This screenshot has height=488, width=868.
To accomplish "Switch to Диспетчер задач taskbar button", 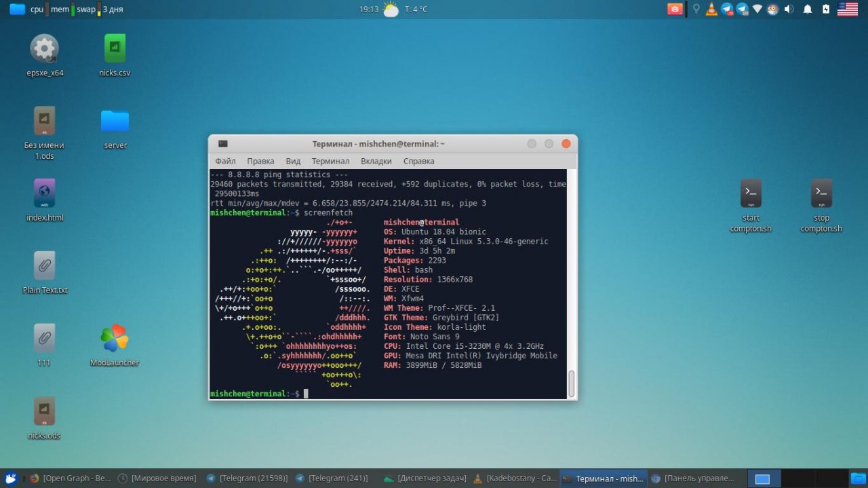I will coord(425,478).
